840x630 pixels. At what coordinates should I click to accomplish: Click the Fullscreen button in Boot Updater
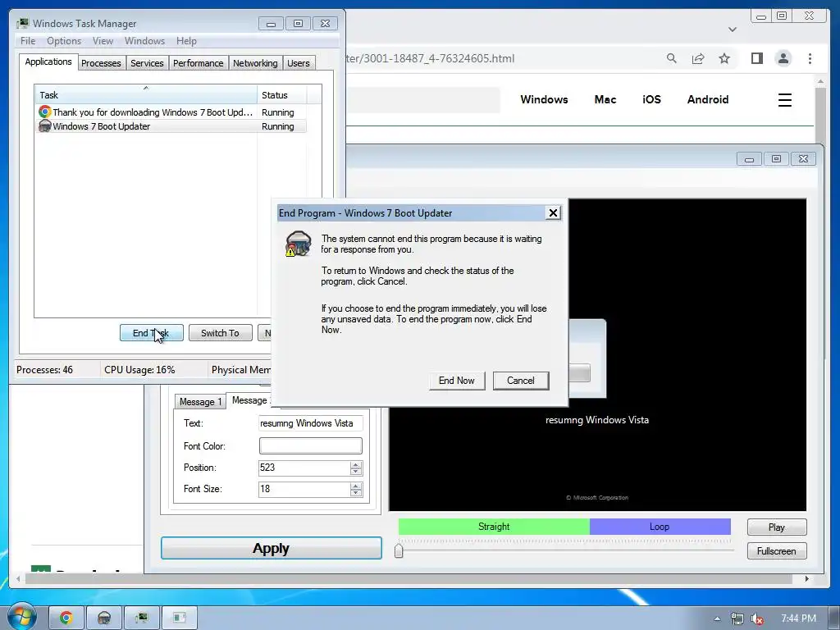coord(777,550)
